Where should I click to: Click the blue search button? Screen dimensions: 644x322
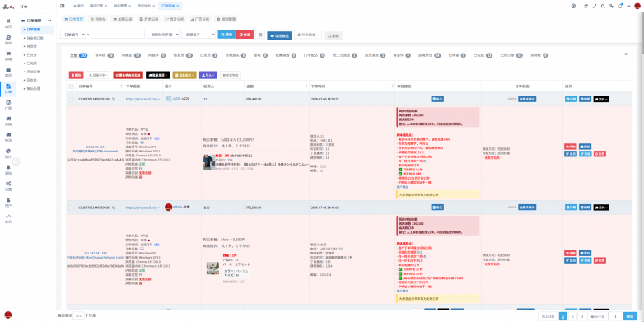(226, 35)
